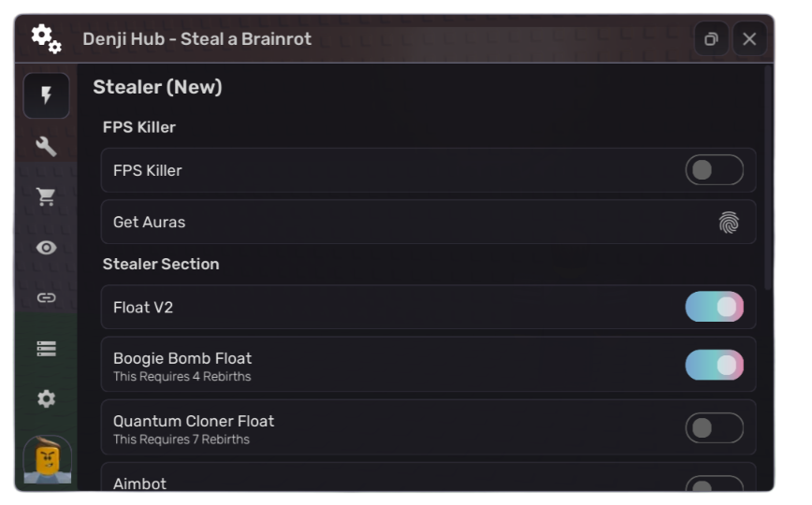Screen dimensions: 812x505
Task: Open the eye visuals sidebar section
Action: [46, 247]
